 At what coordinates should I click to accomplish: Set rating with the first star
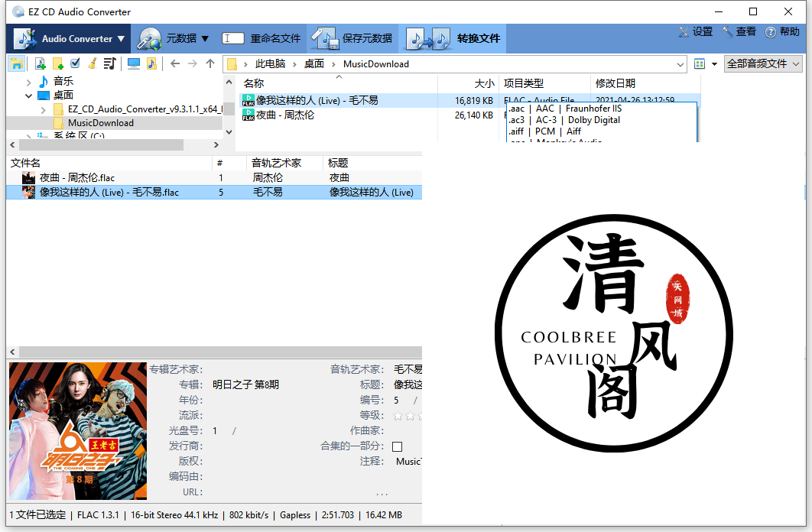398,416
